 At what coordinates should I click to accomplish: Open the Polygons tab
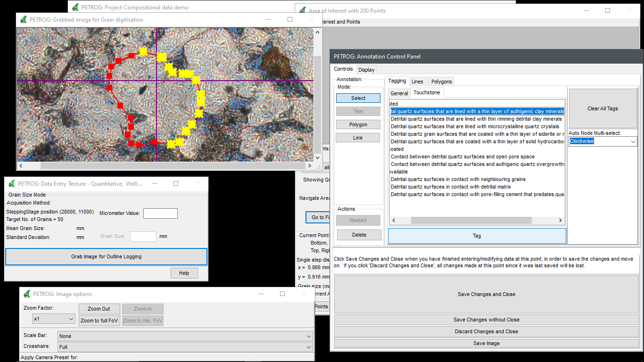(x=441, y=82)
